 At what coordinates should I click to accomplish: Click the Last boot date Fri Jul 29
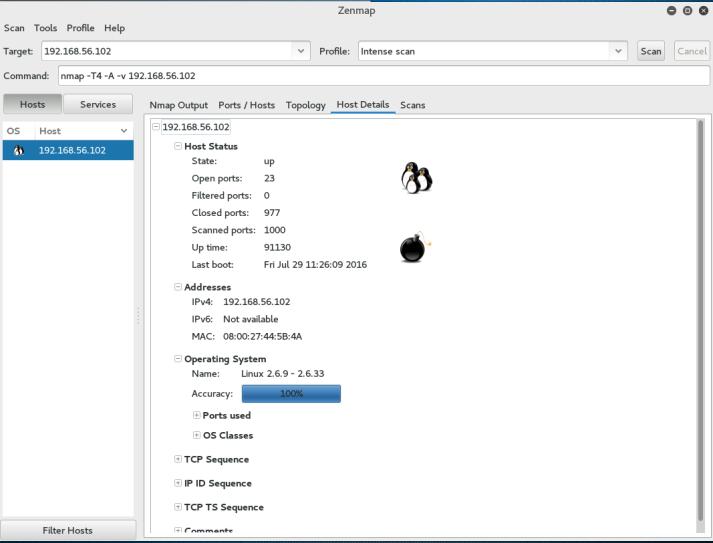coord(315,265)
